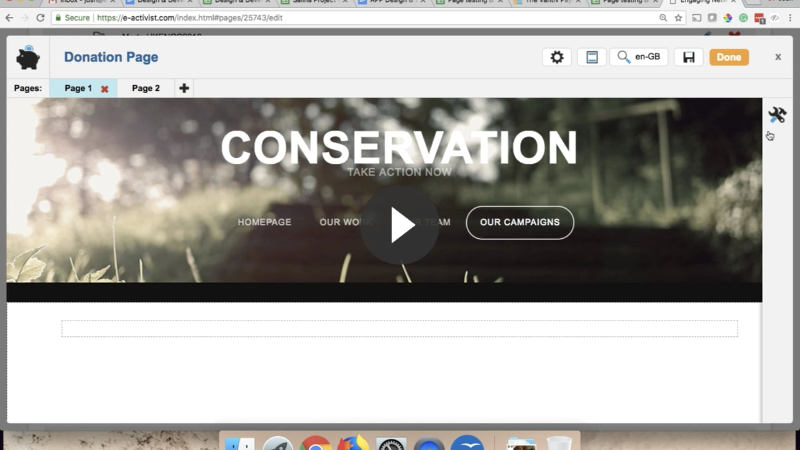Add a new page with the plus icon
Image resolution: width=800 pixels, height=450 pixels.
184,88
